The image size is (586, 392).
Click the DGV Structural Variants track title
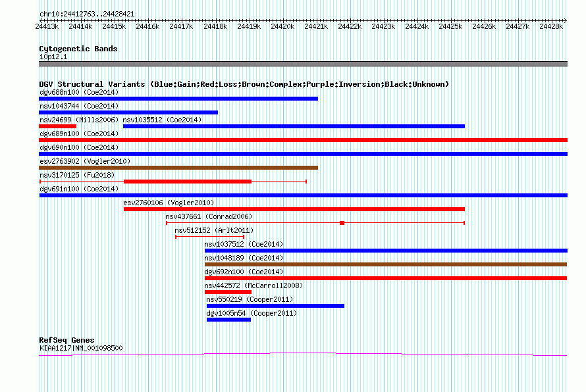[244, 84]
